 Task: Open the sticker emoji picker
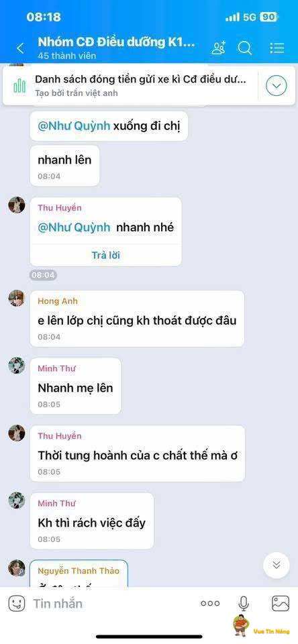[17, 603]
